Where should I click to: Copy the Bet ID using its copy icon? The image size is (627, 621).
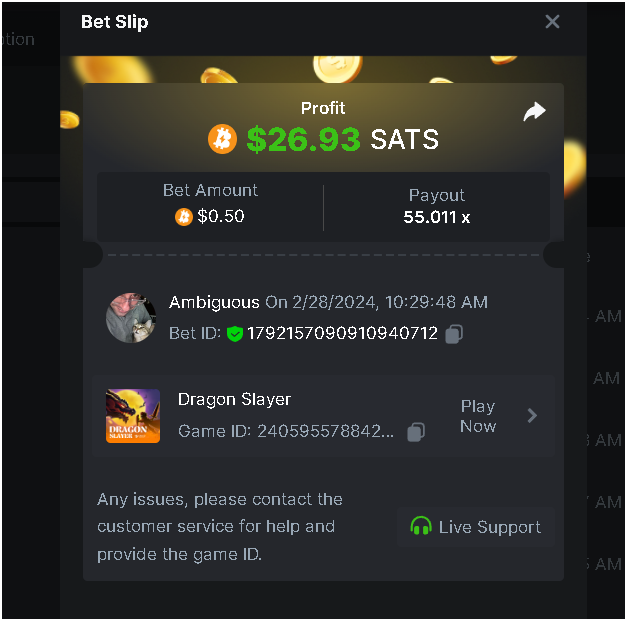coord(454,334)
